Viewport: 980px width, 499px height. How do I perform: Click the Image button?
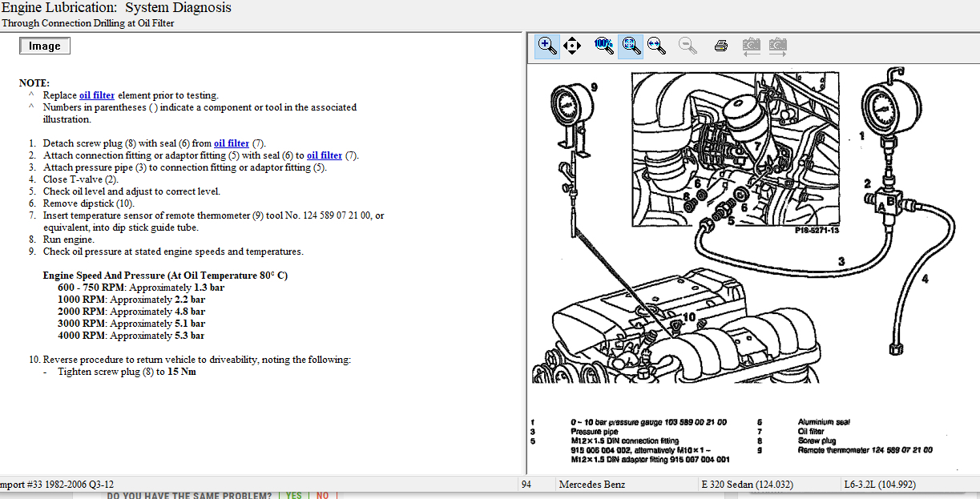click(45, 46)
